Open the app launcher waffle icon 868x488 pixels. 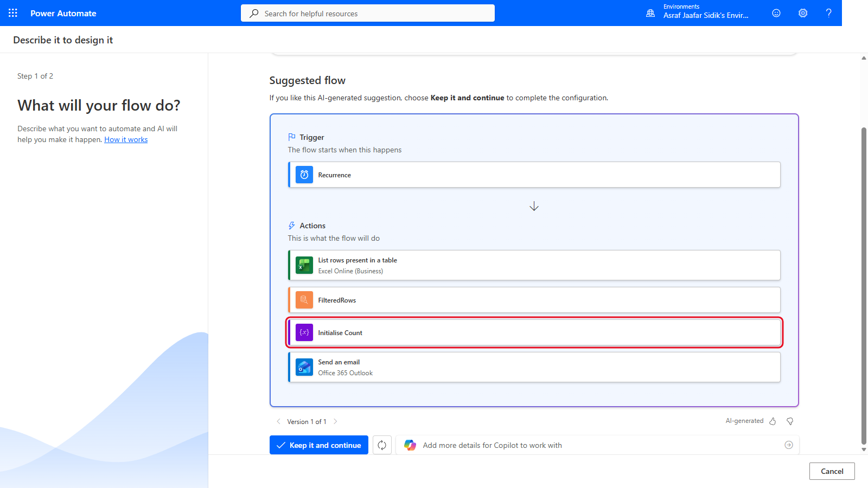click(x=13, y=13)
